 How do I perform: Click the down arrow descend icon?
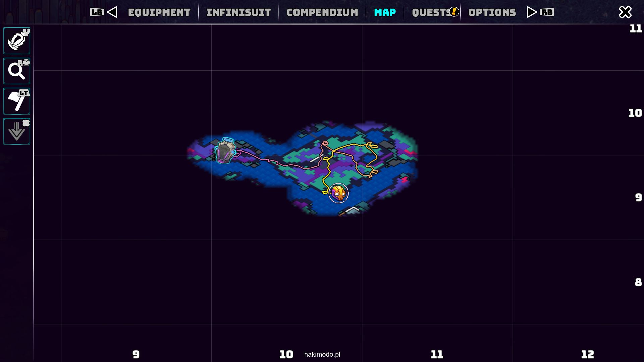pyautogui.click(x=16, y=131)
